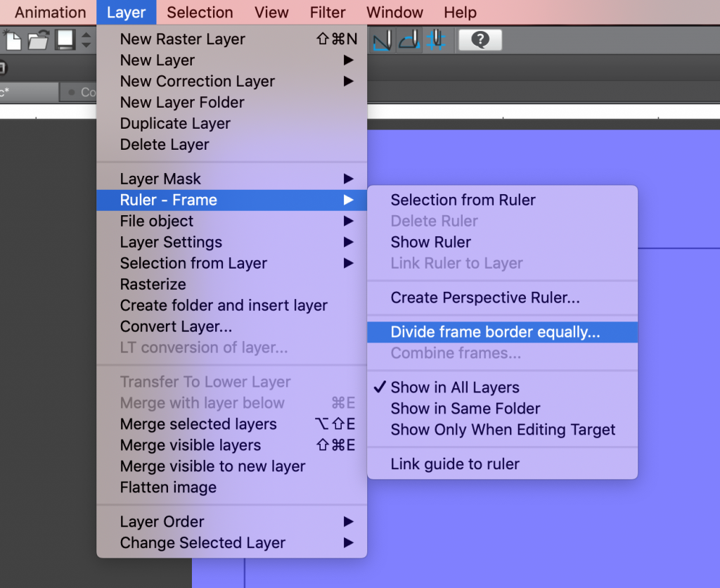Viewport: 720px width, 588px height.
Task: Click the stepper arrows beside Save icon
Action: click(86, 40)
